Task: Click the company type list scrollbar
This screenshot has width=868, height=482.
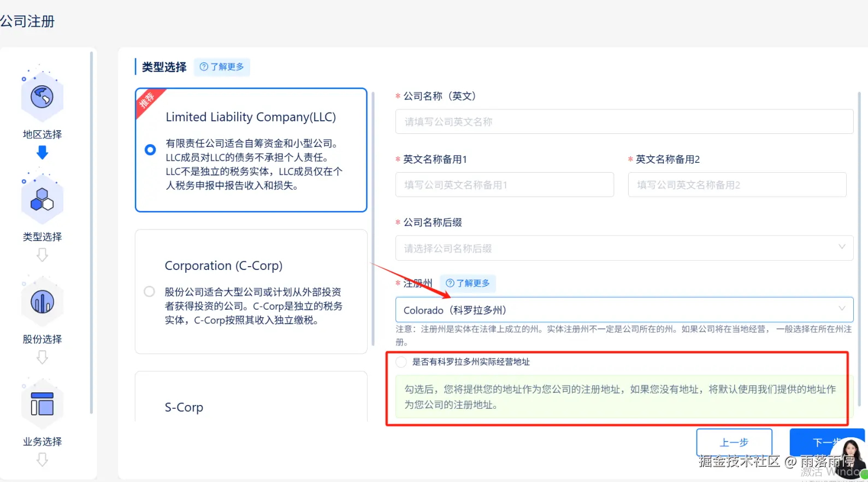Action: tap(373, 219)
